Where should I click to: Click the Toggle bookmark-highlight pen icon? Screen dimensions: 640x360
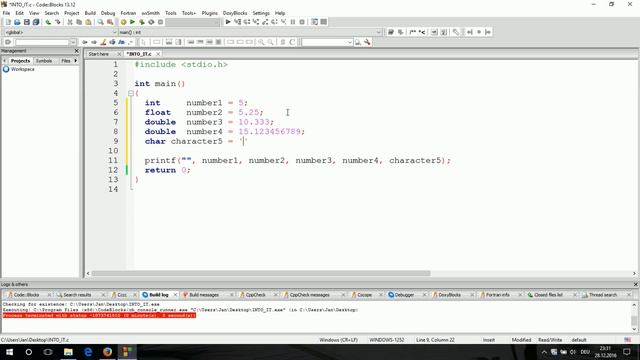click(103, 42)
